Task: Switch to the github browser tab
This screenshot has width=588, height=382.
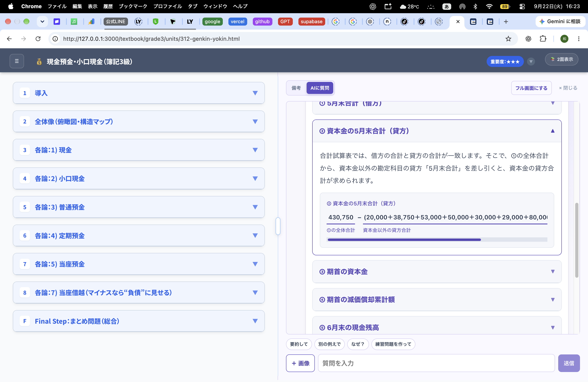Action: tap(262, 22)
